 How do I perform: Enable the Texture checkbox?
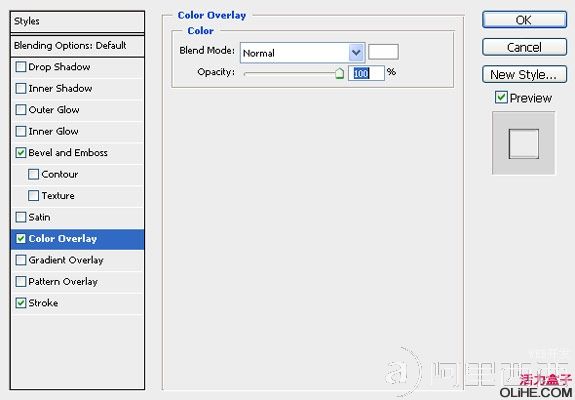33,195
